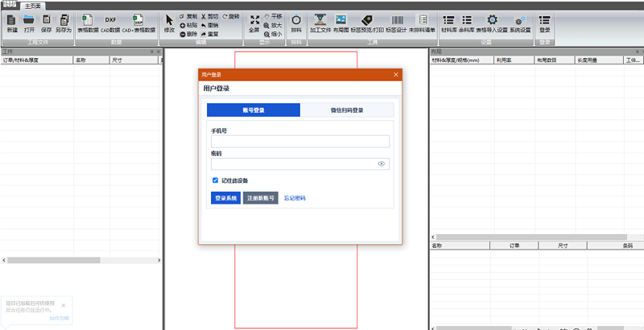Click the 注册新账号 button

pyautogui.click(x=261, y=198)
